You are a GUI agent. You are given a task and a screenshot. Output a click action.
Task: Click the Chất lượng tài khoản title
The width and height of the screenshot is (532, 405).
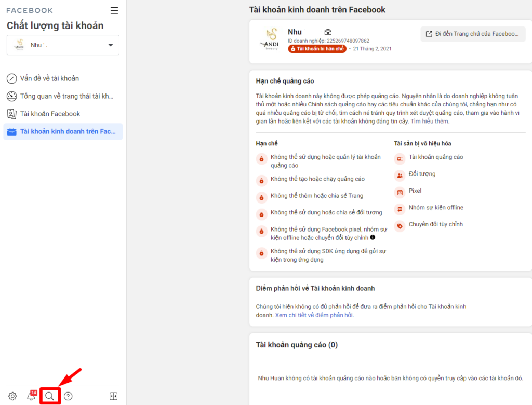click(x=55, y=26)
